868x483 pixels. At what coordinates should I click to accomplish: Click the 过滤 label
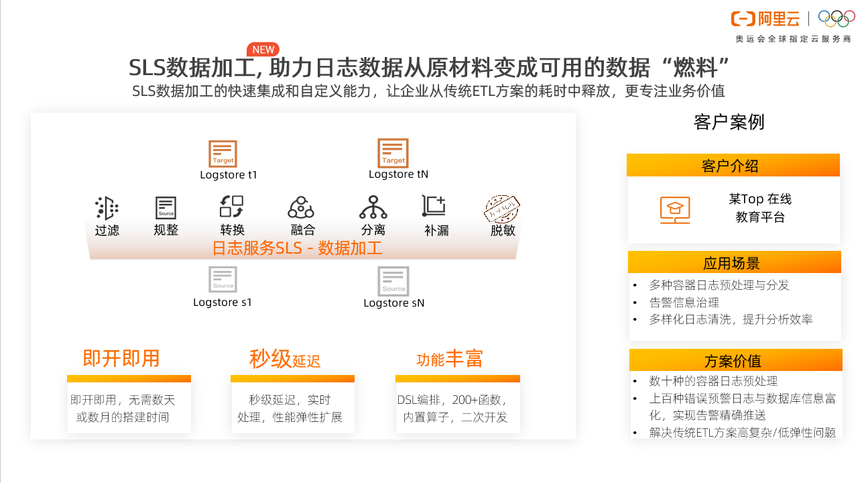point(107,230)
